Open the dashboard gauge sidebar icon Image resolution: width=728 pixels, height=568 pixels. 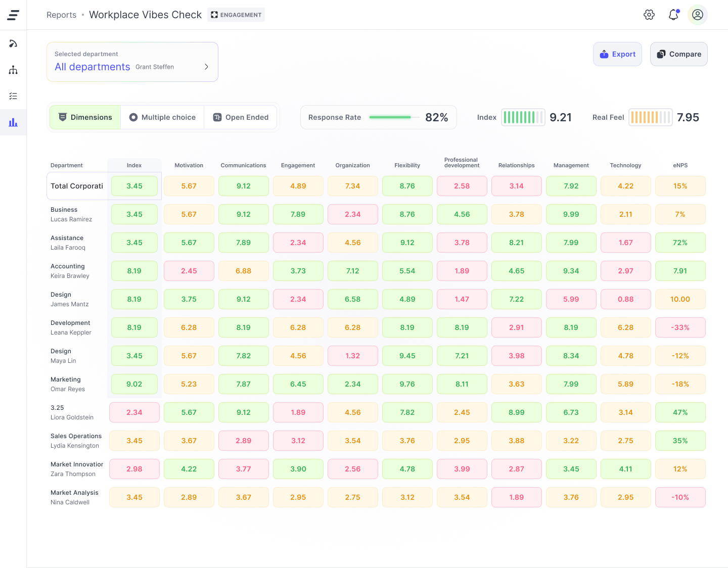13,43
